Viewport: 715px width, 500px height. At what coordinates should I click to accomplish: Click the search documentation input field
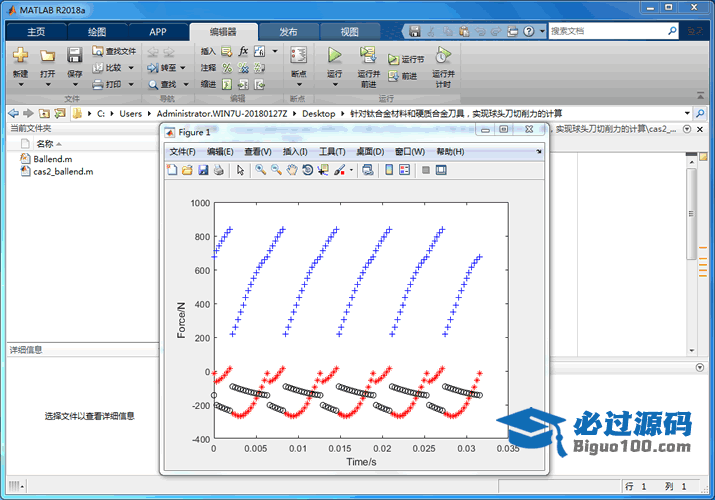pos(607,31)
